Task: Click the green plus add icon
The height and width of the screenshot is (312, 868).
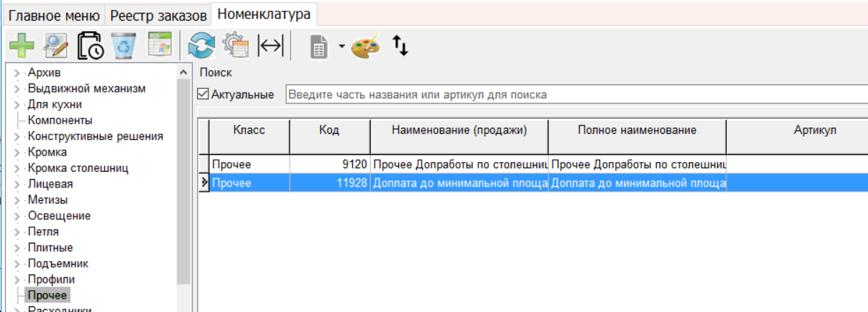Action: tap(21, 47)
